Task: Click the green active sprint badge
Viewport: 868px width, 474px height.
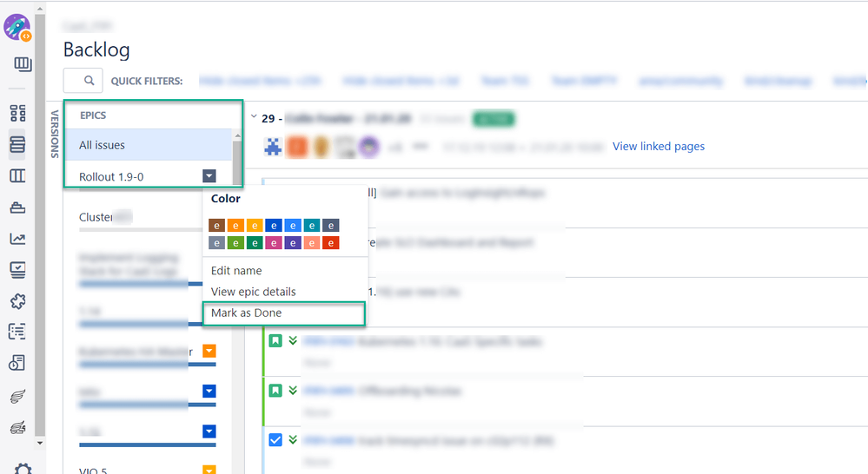Action: tap(494, 119)
